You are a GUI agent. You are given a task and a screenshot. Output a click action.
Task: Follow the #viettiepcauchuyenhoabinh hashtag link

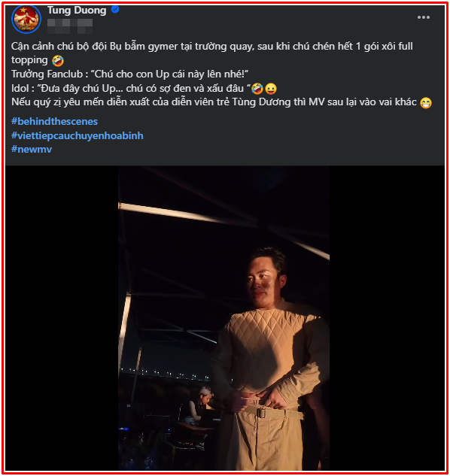click(78, 135)
